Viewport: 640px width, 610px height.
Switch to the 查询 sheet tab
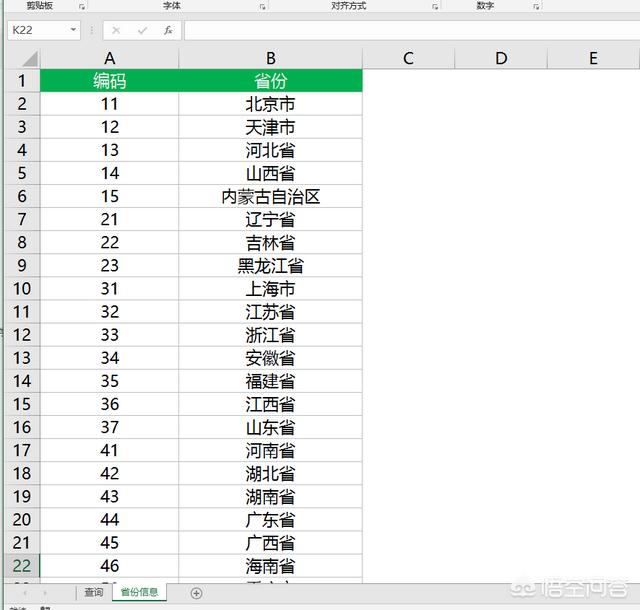[x=94, y=592]
